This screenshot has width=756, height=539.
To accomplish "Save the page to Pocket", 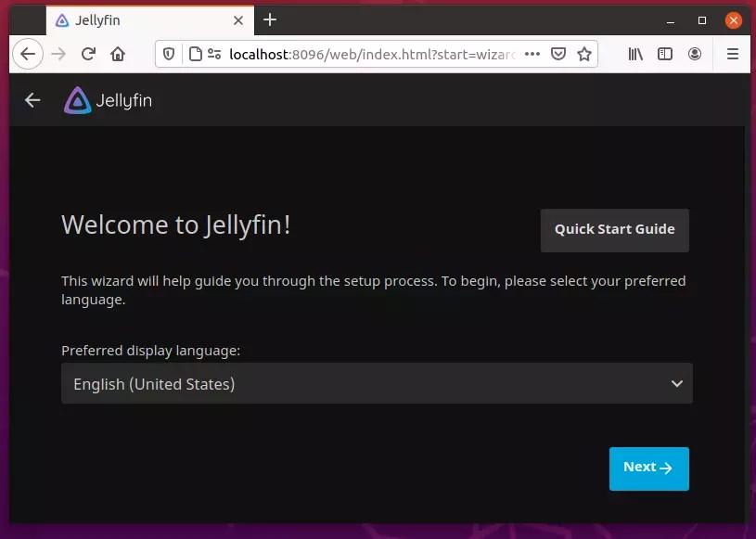I will (558, 54).
